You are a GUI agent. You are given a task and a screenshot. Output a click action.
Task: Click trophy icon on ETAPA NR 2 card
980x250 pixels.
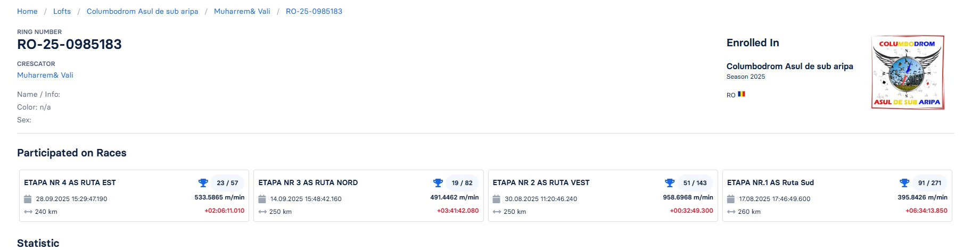[670, 183]
